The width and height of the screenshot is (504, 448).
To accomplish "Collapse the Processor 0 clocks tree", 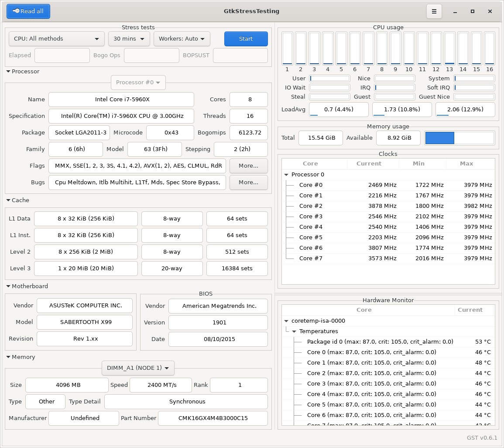I will (x=286, y=175).
